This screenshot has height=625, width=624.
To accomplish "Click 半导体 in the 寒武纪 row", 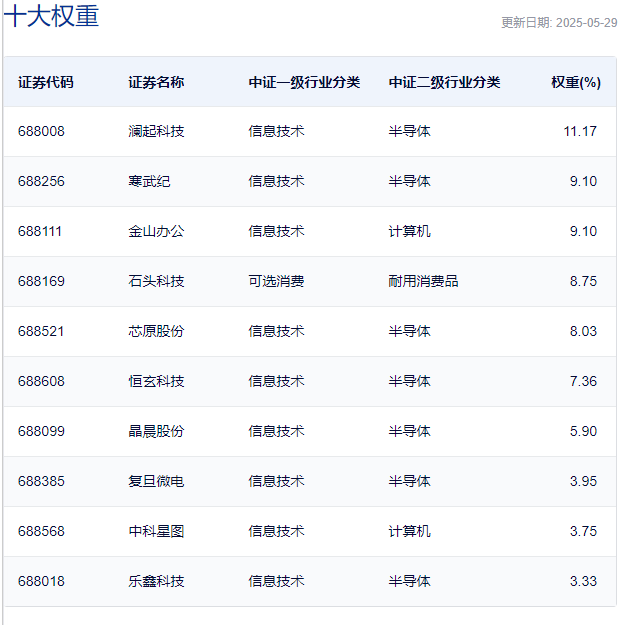I will [x=409, y=181].
